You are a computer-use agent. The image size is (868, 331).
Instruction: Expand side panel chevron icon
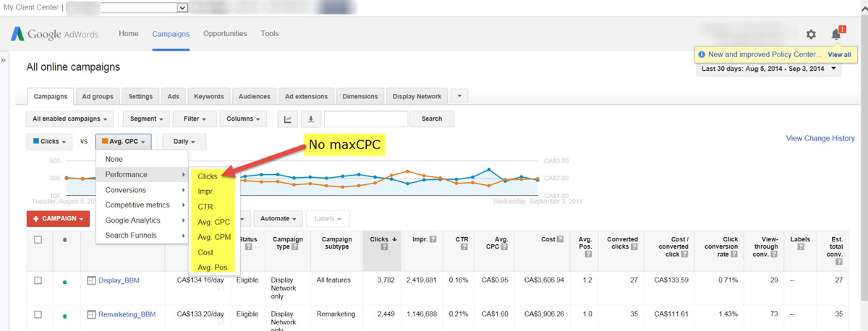4,60
